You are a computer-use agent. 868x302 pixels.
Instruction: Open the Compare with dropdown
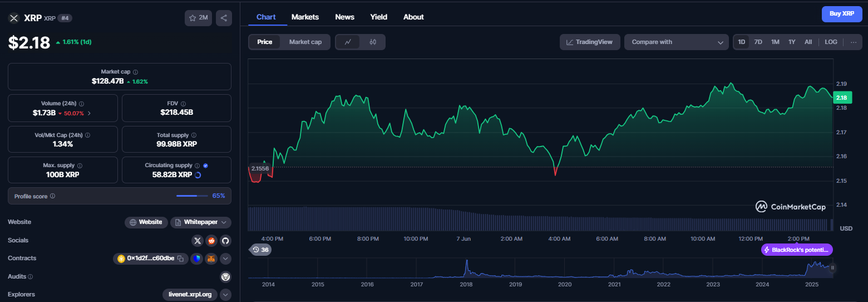(x=677, y=42)
